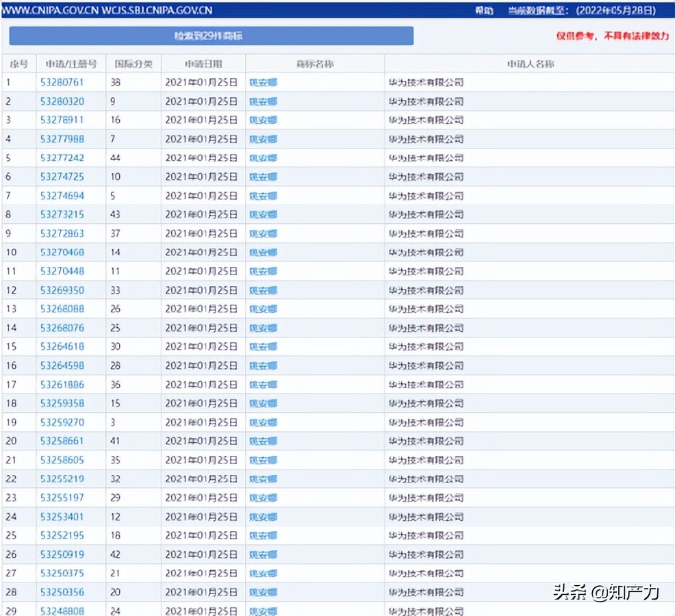
Task: Open application number 53274725
Action: 62,177
